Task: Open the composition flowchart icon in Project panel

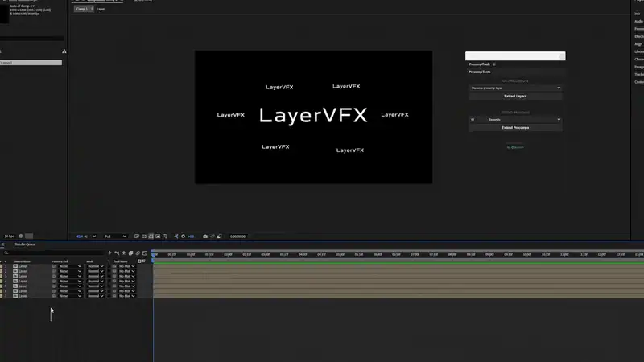Action: [64, 51]
